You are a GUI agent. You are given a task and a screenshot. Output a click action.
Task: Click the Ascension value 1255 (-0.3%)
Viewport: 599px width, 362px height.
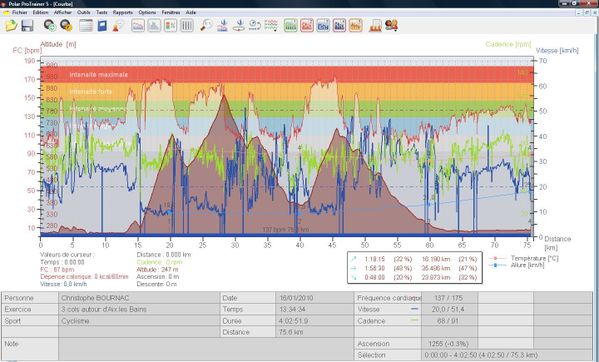(x=448, y=344)
